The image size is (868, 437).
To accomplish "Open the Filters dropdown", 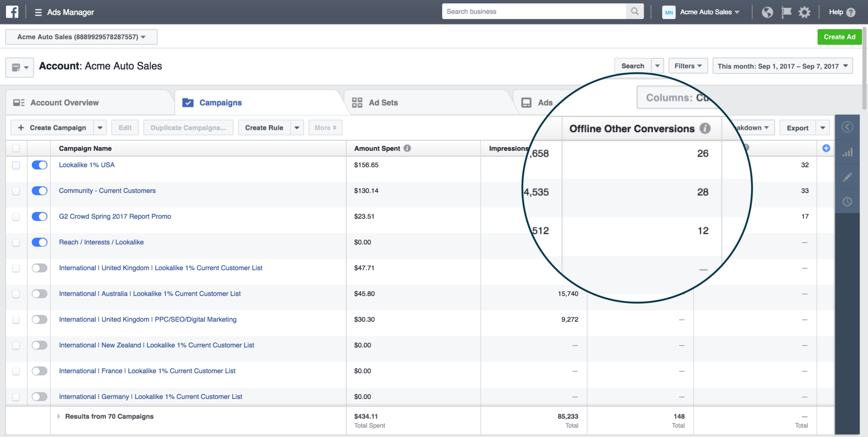I will point(688,65).
